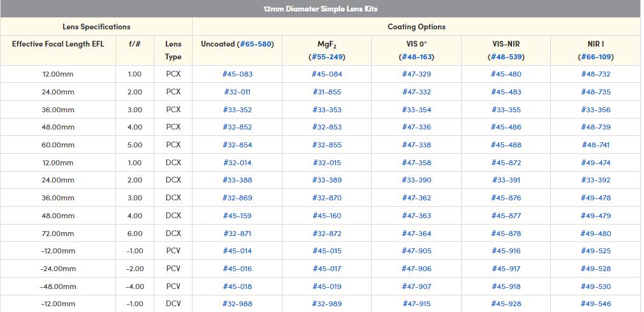Open uncoated PCV lens #45-014
This screenshot has width=644, height=312.
[237, 251]
